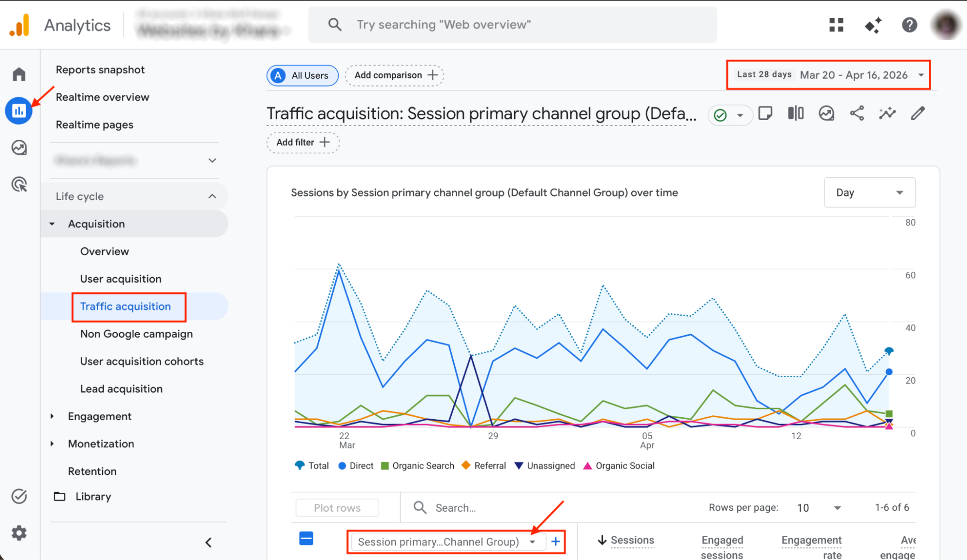967x560 pixels.
Task: Open the Last 28 days date range picker
Action: 828,74
